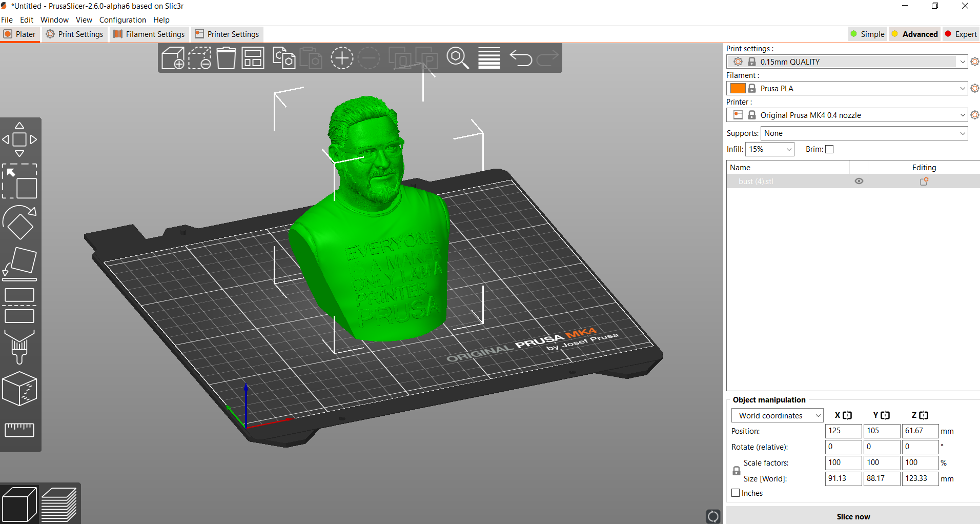Select the Cut tool

tap(19, 306)
